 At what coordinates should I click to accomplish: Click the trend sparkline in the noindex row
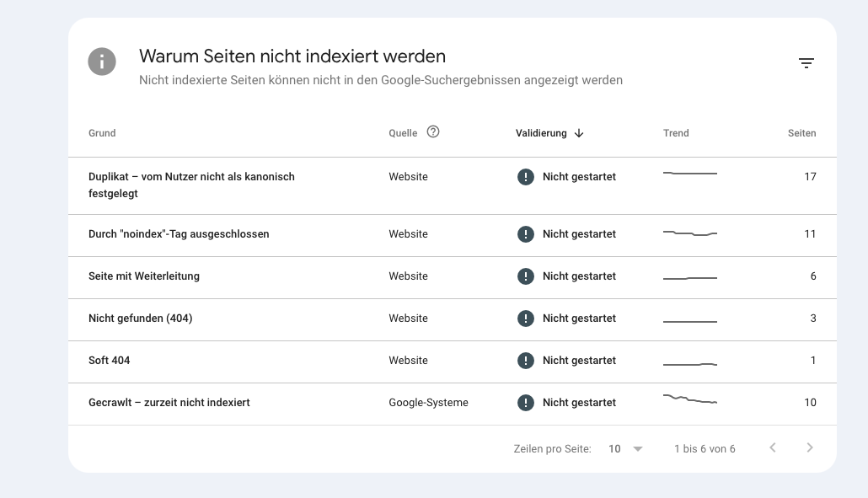click(x=689, y=233)
